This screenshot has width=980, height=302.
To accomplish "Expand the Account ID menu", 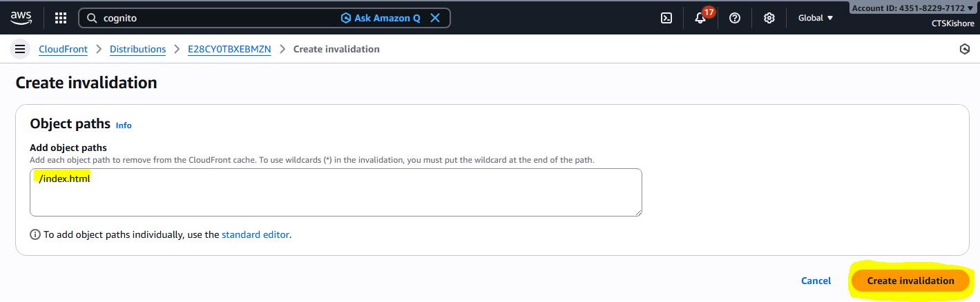I will click(x=913, y=8).
